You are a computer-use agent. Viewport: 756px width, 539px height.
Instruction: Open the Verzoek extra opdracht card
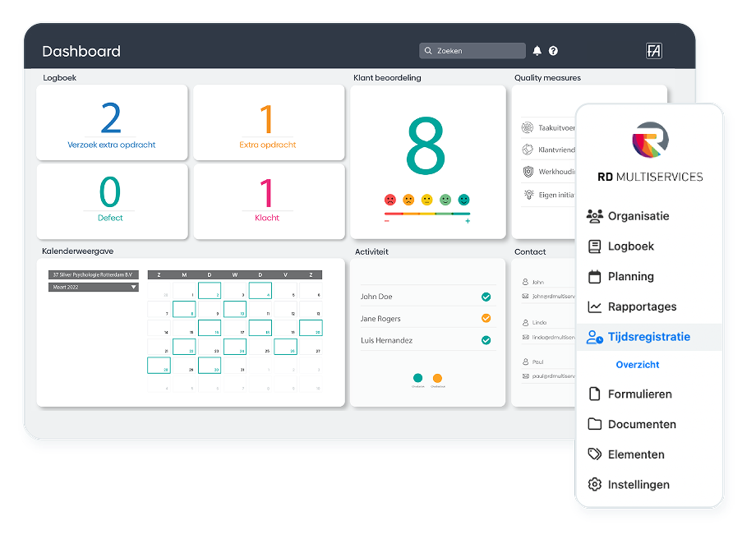(x=112, y=122)
